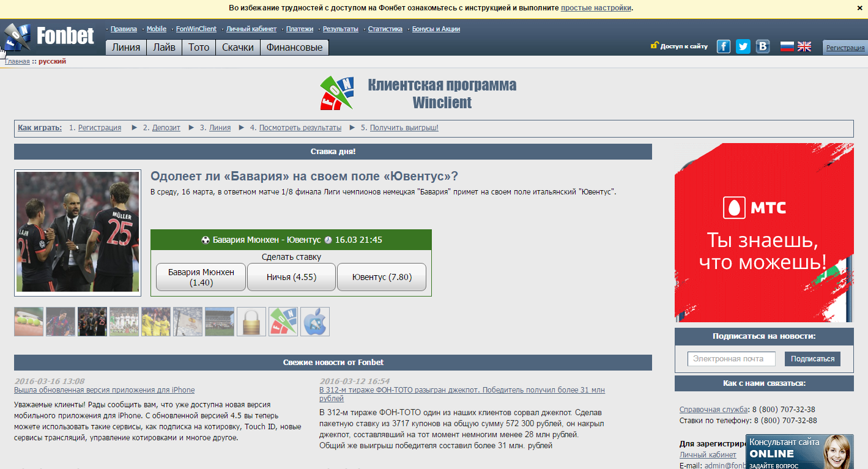Click Личный кабинет in contact sidebar
The height and width of the screenshot is (469, 868).
point(708,455)
